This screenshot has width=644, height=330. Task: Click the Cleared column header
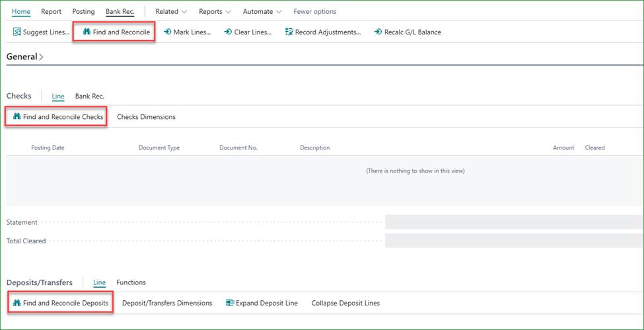594,147
